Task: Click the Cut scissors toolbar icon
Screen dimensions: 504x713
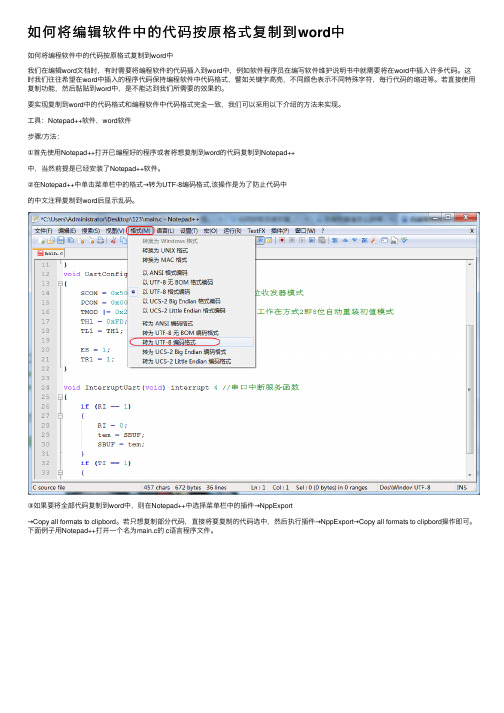Action: pyautogui.click(x=113, y=241)
